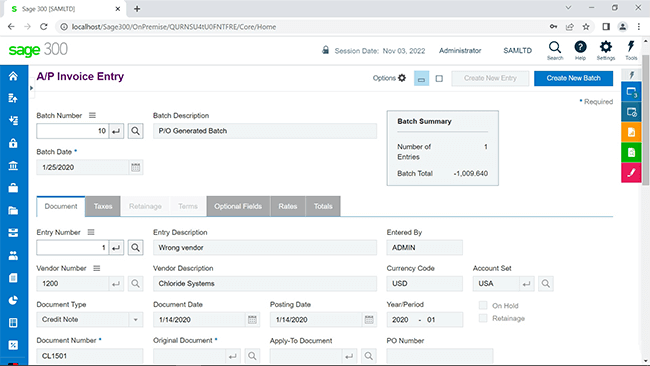Image resolution: width=650 pixels, height=366 pixels.
Task: Open the Vendor Number hamburger menu
Action: point(97,268)
